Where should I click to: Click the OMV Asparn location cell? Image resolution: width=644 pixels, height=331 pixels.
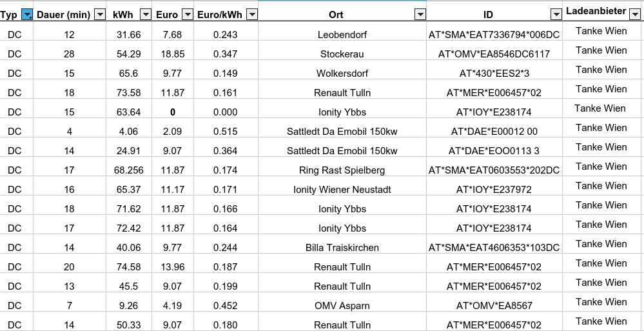pos(342,306)
